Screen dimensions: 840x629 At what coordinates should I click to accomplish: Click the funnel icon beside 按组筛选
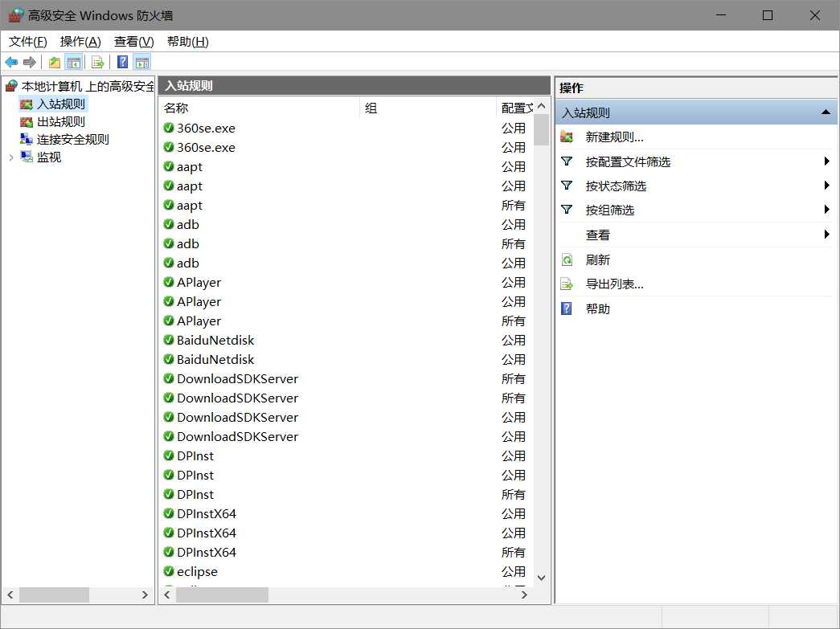pos(566,210)
